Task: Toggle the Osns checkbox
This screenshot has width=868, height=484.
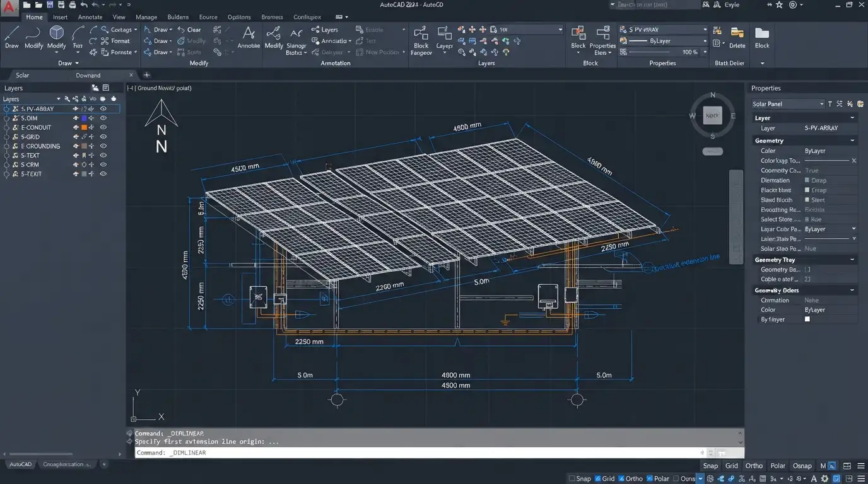Action: pos(676,479)
